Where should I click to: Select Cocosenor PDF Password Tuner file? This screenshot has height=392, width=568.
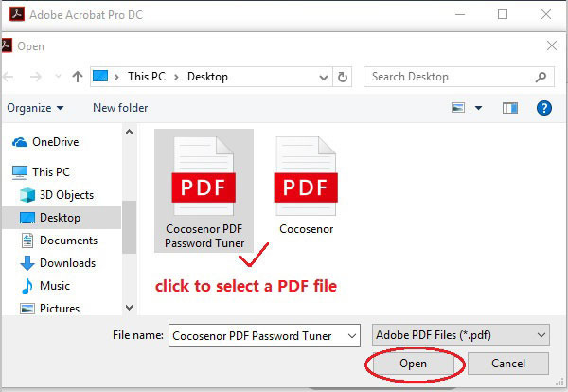coord(204,191)
